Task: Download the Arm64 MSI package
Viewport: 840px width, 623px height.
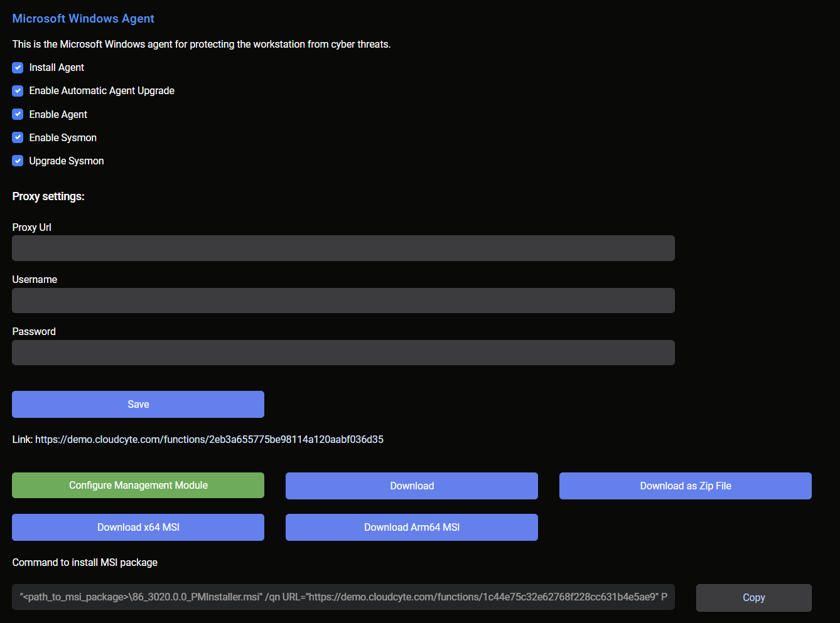Action: pos(412,528)
